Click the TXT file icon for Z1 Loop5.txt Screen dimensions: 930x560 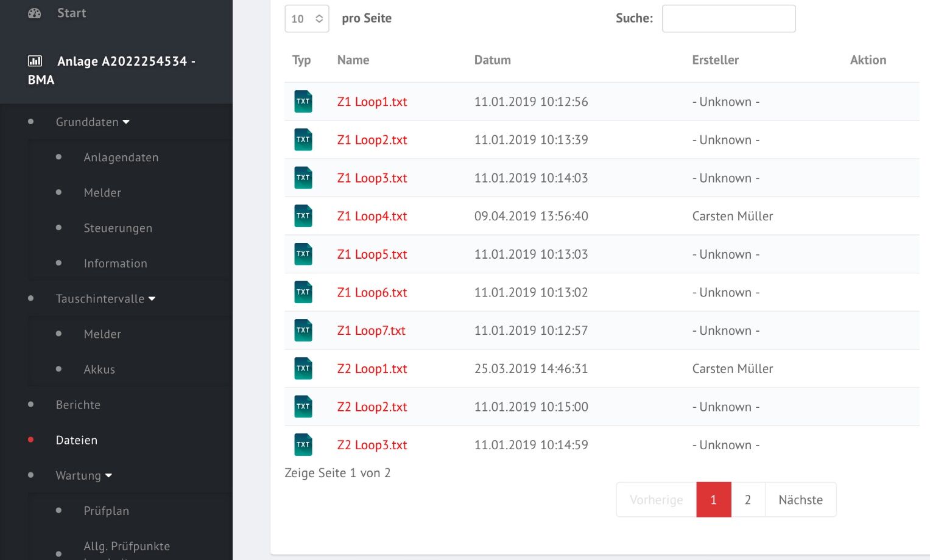[303, 254]
